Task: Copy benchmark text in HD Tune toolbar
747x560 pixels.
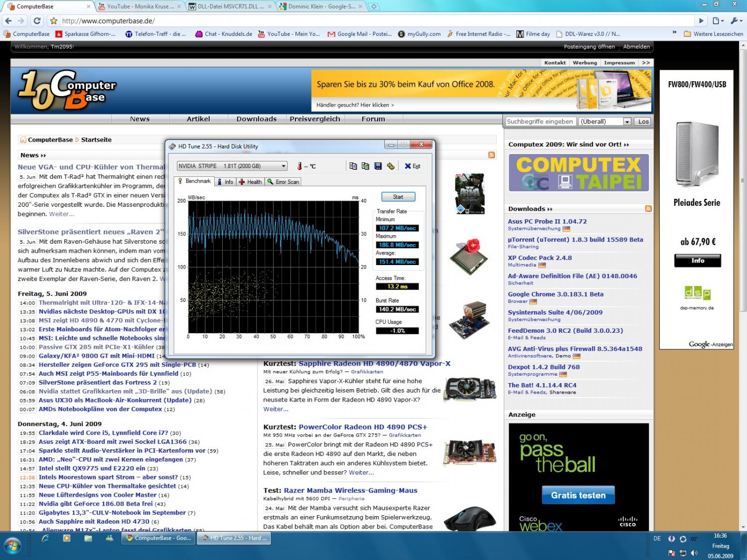Action: [x=353, y=166]
